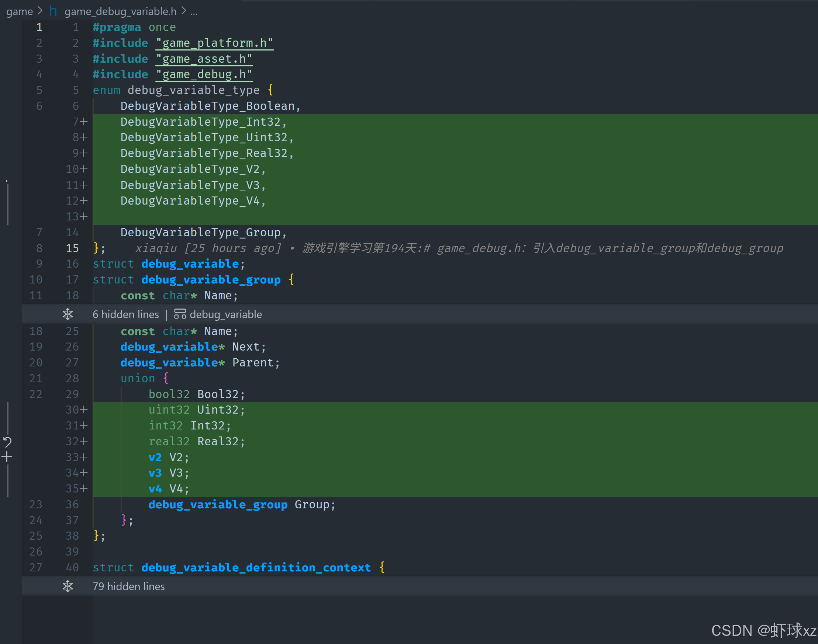Click modified line number 15 in gutter

[x=72, y=248]
